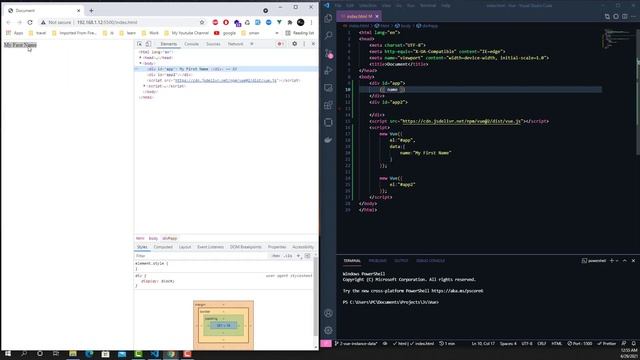Click the git branch status bar item
This screenshot has height=360, width=640.
[356, 344]
